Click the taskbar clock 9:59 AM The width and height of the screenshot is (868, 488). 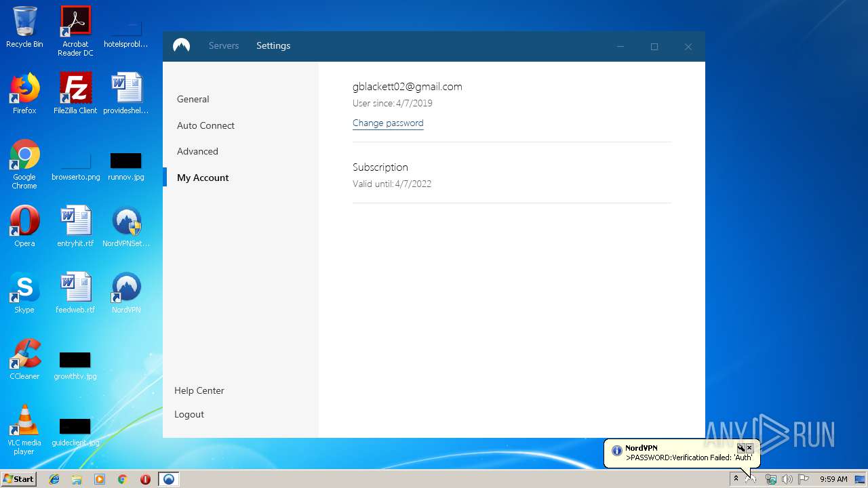(833, 479)
